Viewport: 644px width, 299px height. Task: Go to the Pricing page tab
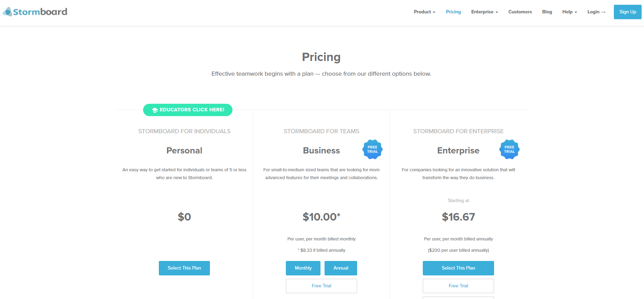[453, 12]
